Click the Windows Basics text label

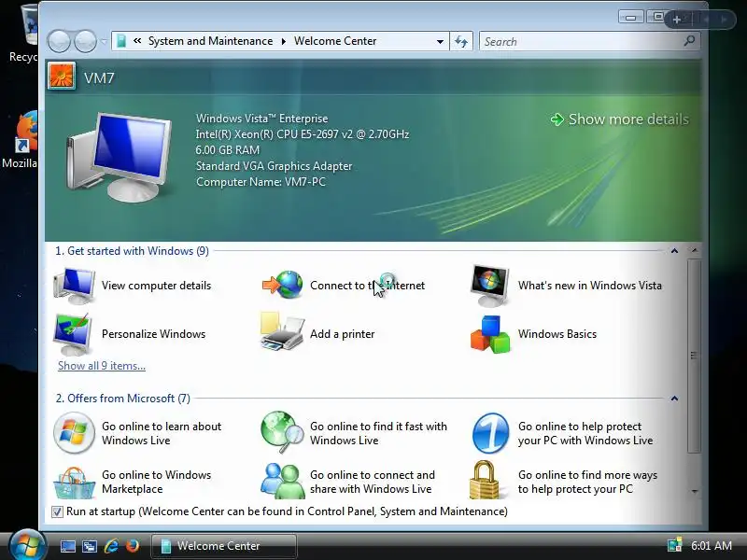557,334
